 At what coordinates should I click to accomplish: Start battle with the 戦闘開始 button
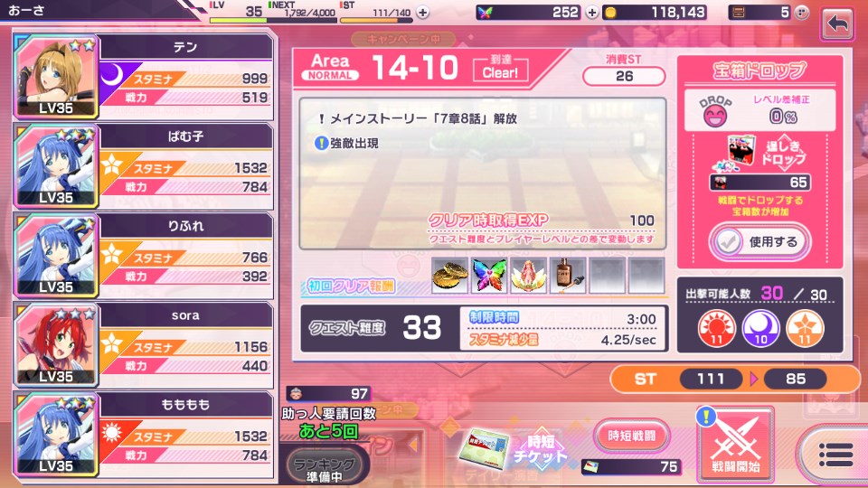[x=736, y=445]
